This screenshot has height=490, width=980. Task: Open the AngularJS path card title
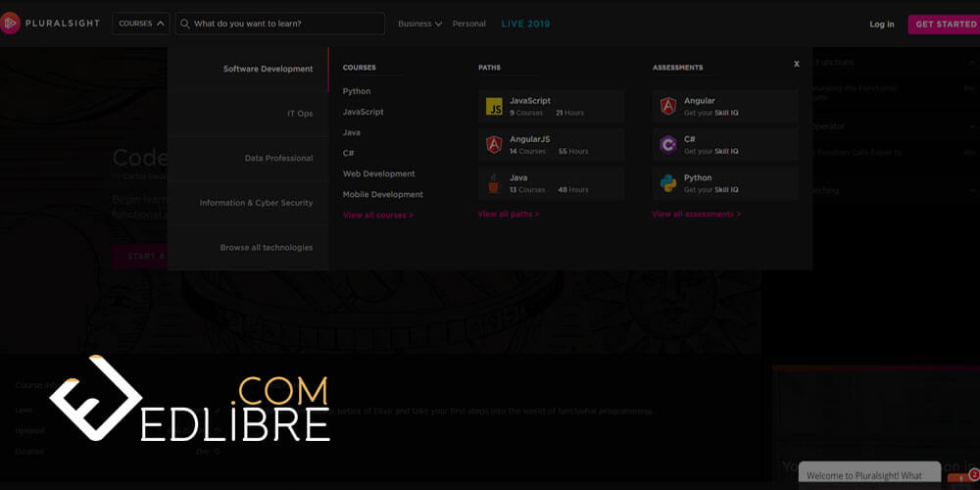[x=529, y=139]
